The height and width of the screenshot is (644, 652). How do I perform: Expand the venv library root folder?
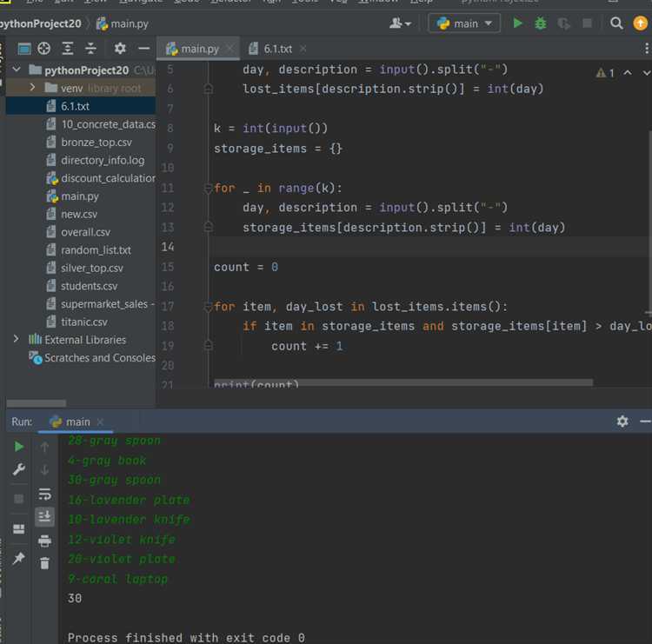pos(32,87)
